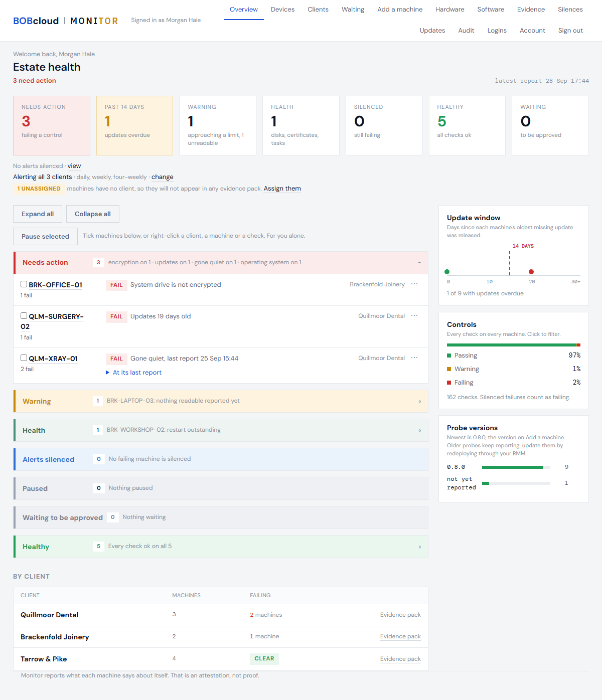This screenshot has height=700, width=602.
Task: Click the Health summary card
Action: (x=301, y=125)
